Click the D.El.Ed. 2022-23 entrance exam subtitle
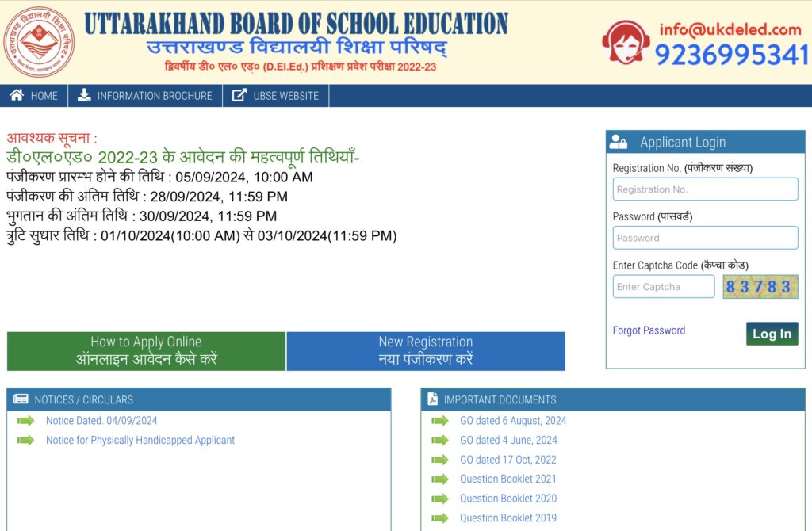Viewport: 812px width, 531px height. pos(301,67)
